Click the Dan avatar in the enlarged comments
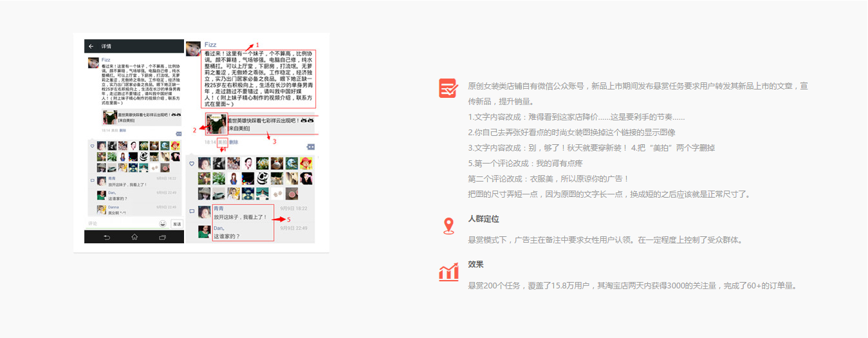868x338 pixels. pos(204,232)
